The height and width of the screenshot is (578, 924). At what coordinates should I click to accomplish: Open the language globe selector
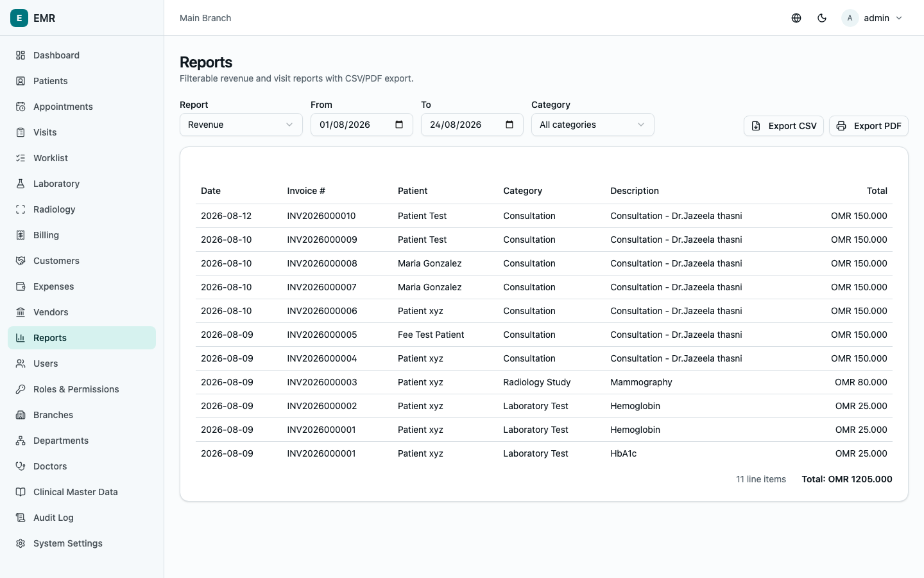point(796,18)
